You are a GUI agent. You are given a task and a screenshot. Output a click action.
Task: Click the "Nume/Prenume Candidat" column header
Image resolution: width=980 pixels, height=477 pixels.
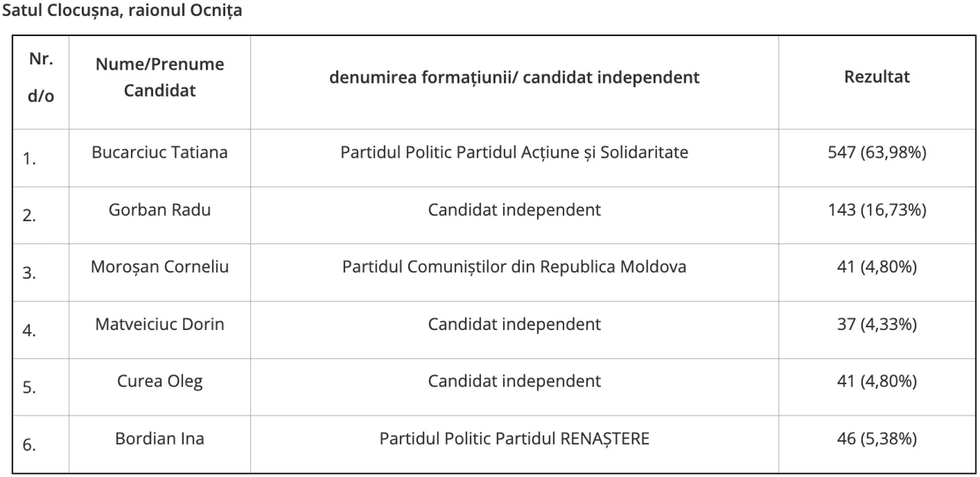coord(159,77)
